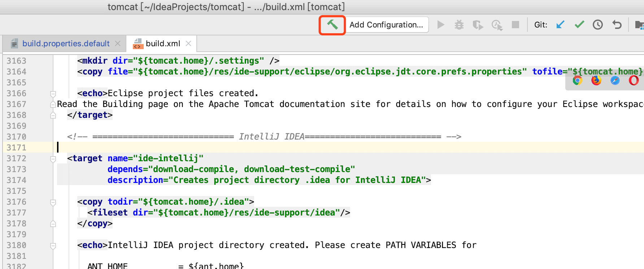This screenshot has height=269, width=644.
Task: Click line number 3163 in the gutter
Action: (x=17, y=61)
